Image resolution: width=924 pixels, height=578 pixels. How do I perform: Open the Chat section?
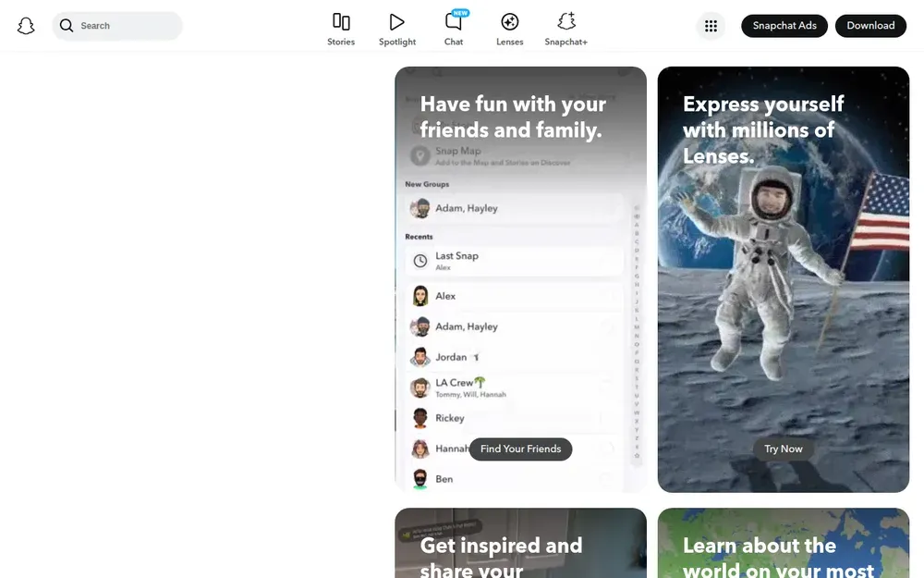(454, 29)
